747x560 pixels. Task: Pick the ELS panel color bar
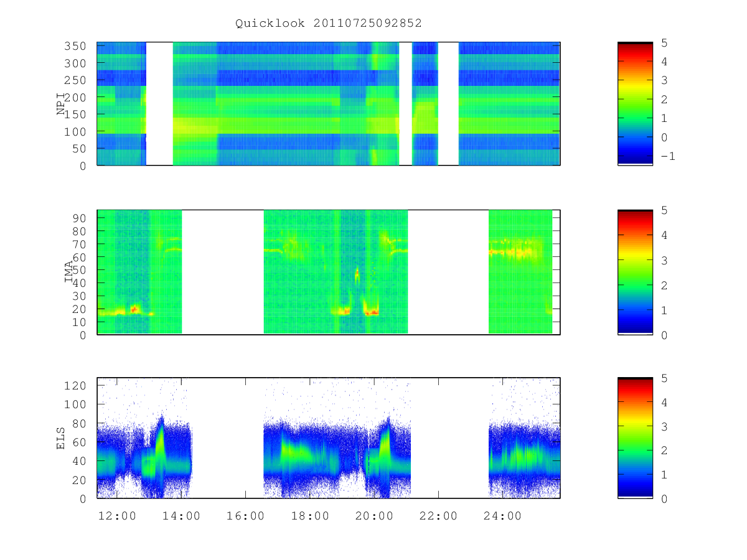point(635,438)
